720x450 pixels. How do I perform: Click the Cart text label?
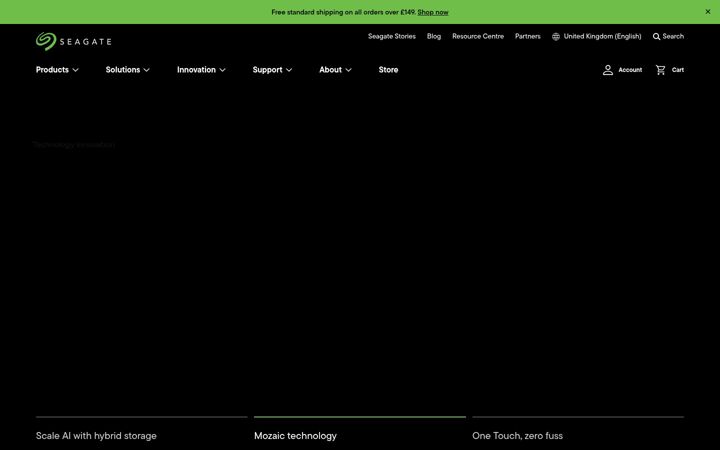[x=678, y=70]
